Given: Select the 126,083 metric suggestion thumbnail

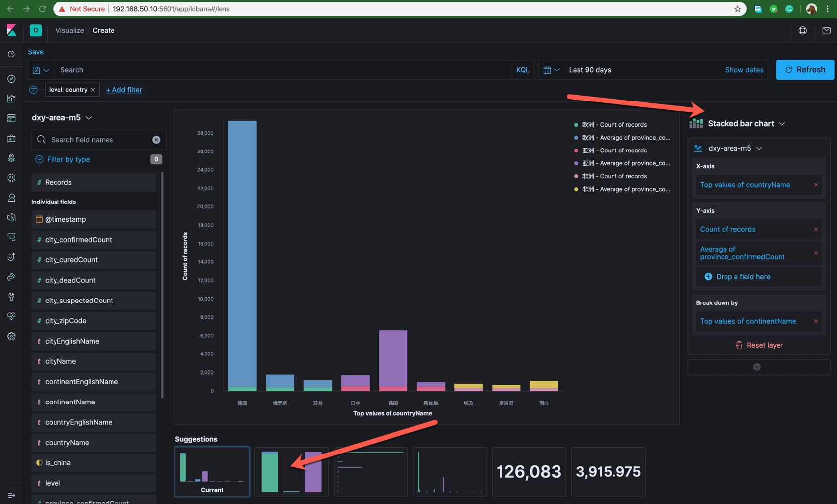Looking at the screenshot, I should tap(529, 471).
